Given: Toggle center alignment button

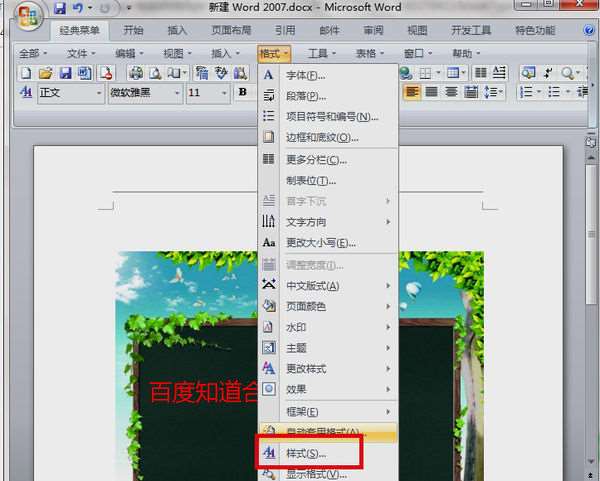Looking at the screenshot, I should tap(451, 92).
